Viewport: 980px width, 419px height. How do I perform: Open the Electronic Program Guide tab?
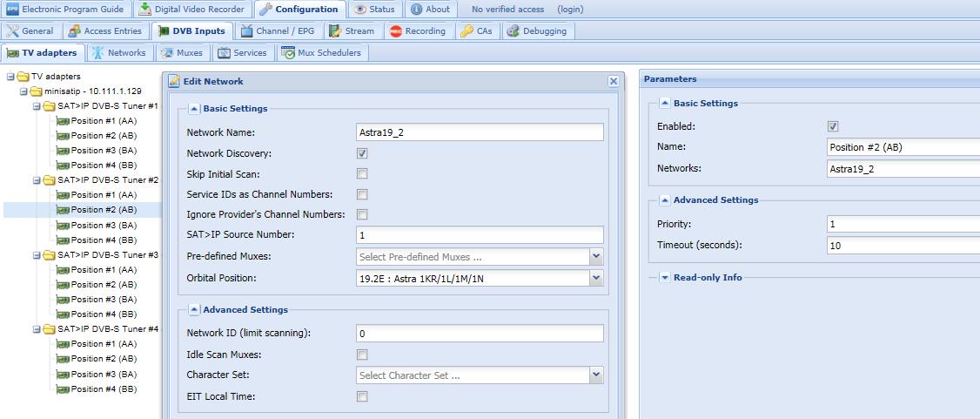pos(66,10)
